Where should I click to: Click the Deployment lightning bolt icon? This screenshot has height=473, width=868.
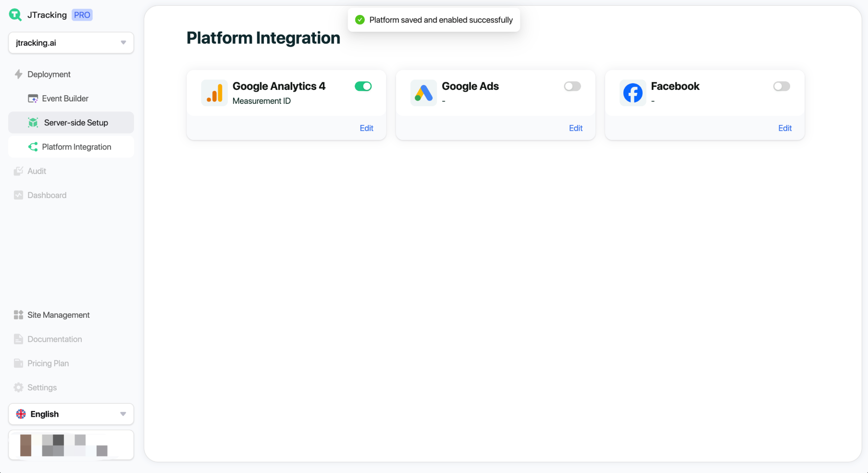[19, 75]
